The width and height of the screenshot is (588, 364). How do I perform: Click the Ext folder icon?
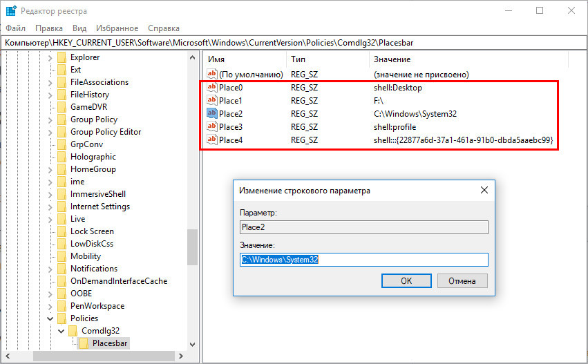click(x=62, y=70)
